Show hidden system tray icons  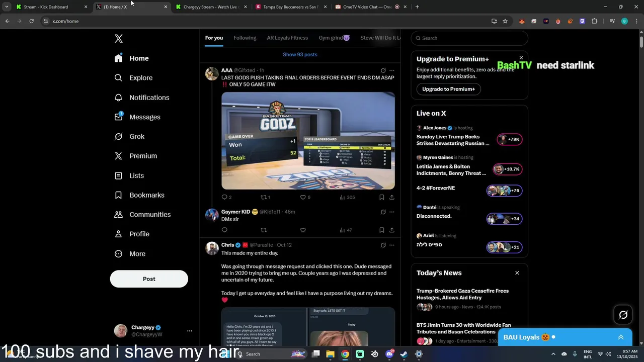[x=553, y=354]
